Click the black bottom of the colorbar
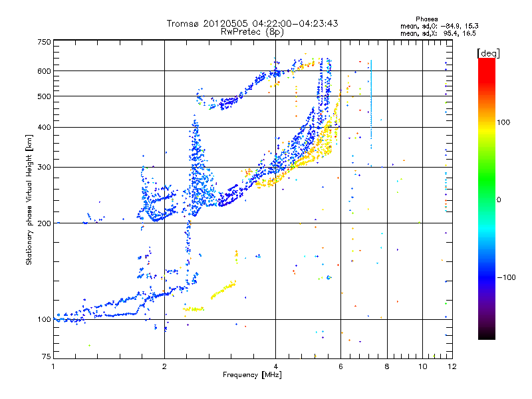Viewport: 532px width, 399px height. click(487, 334)
